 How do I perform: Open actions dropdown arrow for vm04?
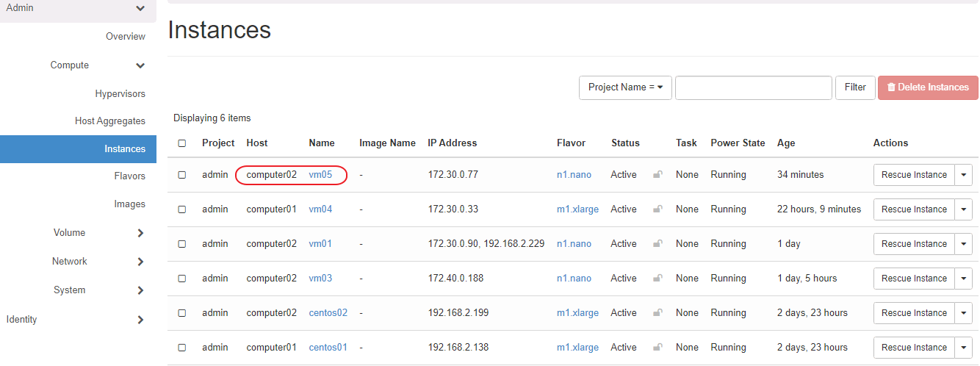click(x=963, y=209)
